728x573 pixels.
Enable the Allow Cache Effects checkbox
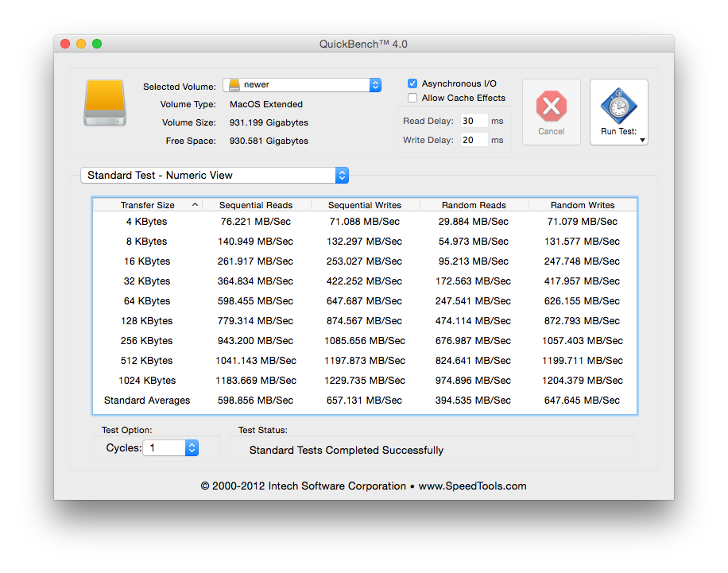pyautogui.click(x=412, y=98)
